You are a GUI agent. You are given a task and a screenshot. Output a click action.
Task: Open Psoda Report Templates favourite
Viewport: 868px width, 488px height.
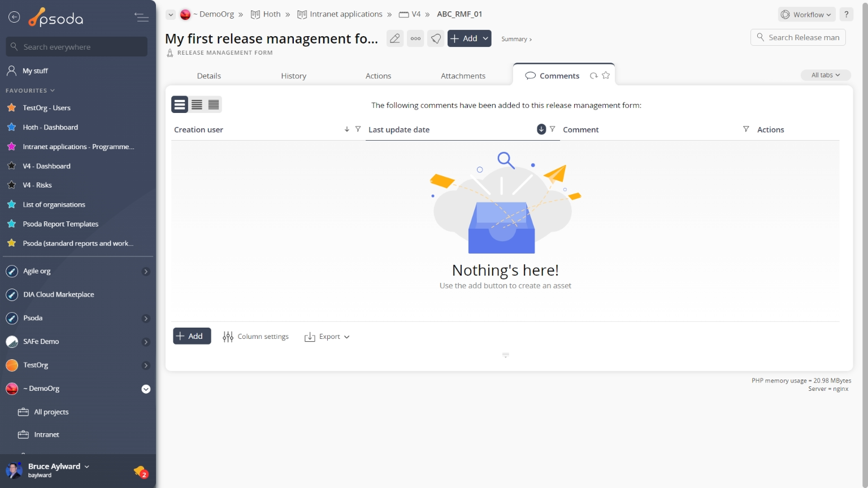click(x=60, y=224)
